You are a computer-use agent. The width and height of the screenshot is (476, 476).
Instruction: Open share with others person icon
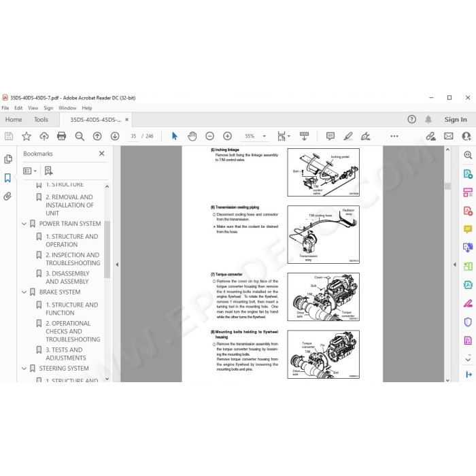click(x=466, y=136)
